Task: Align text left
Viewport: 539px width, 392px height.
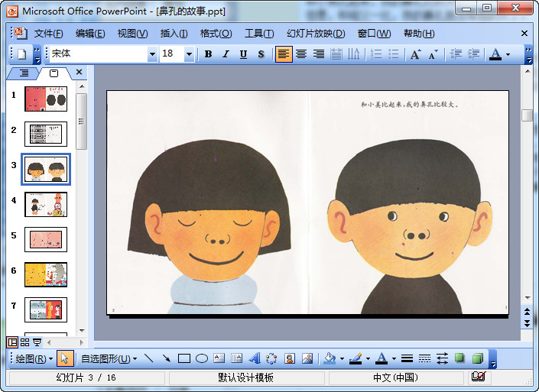Action: click(x=284, y=54)
